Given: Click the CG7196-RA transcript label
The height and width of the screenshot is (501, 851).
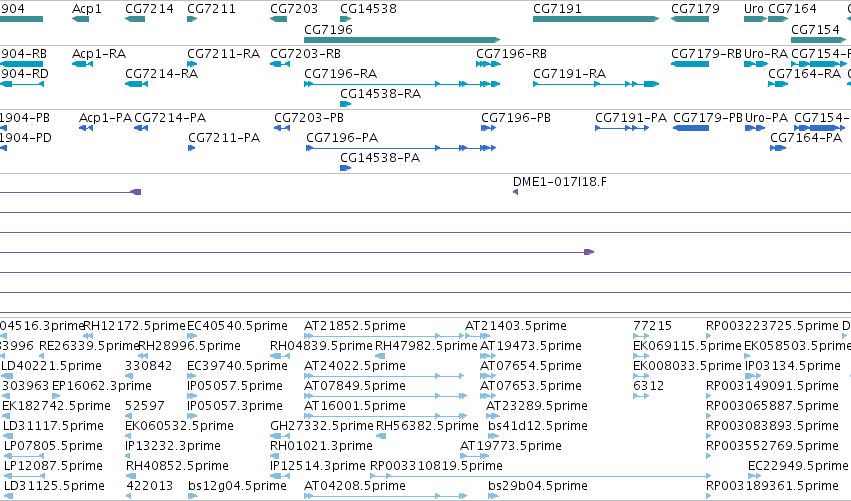Looking at the screenshot, I should click(340, 74).
